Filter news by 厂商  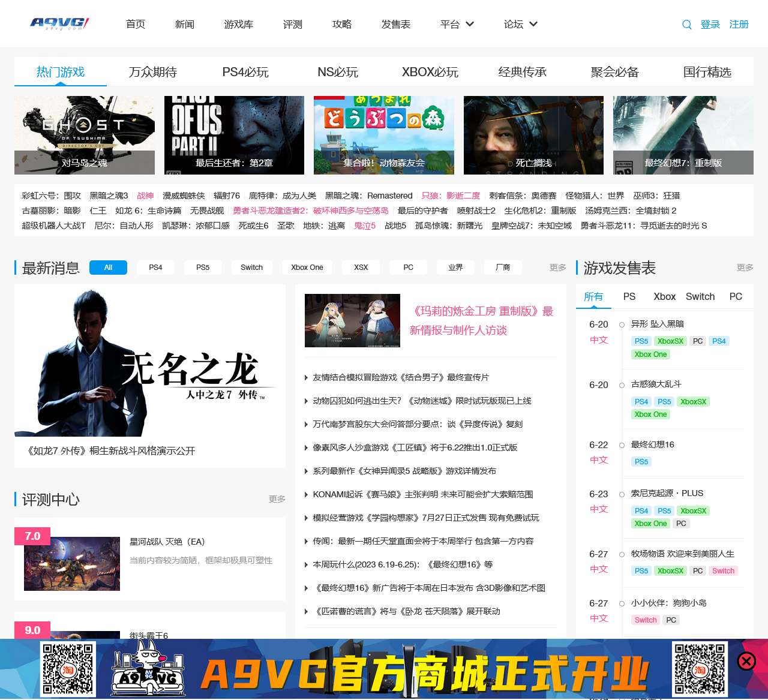pos(503,268)
